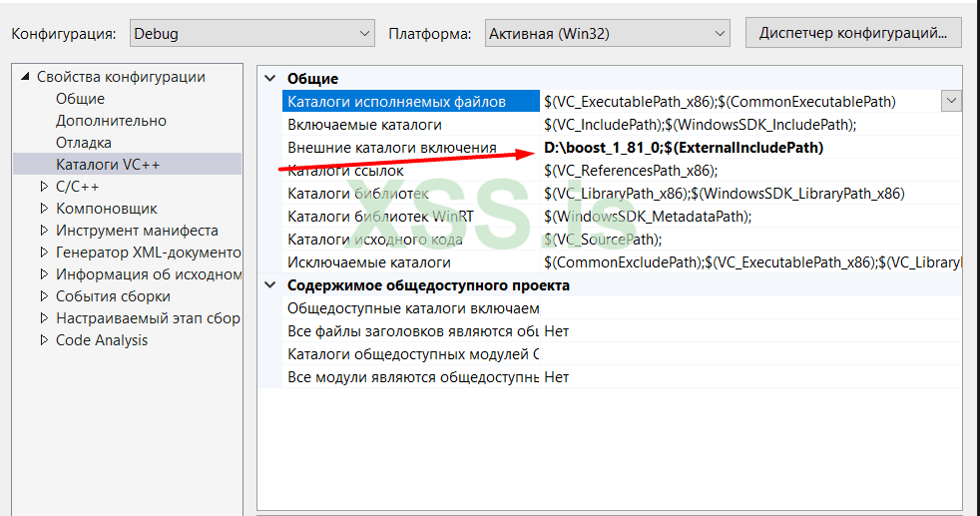Collapse the Свойства конфигурации tree node
The image size is (980, 516).
[x=25, y=76]
